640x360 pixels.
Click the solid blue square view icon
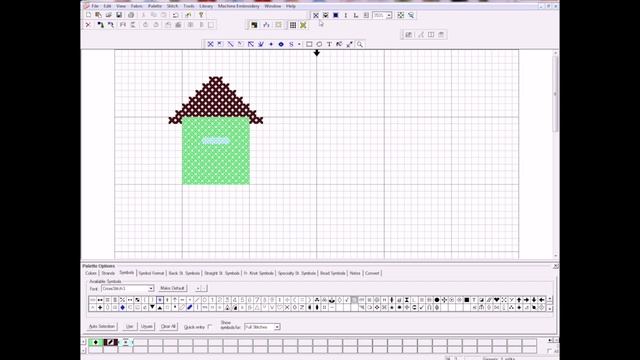click(336, 15)
